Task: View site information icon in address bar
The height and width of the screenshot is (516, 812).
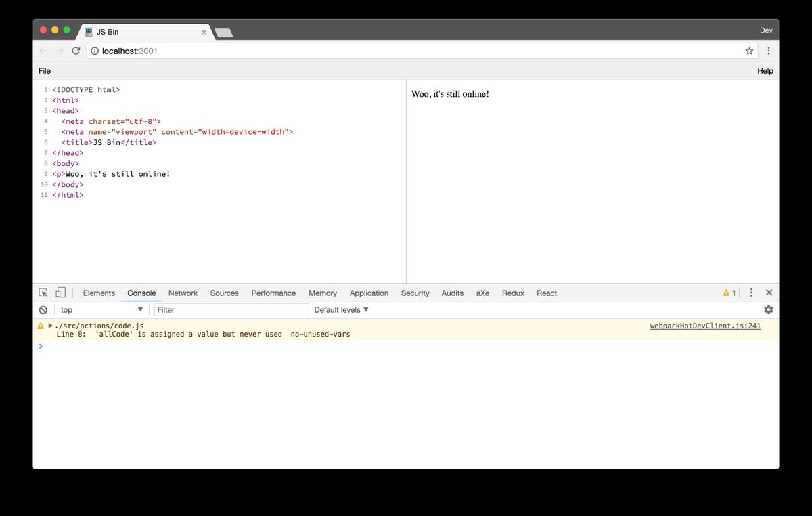Action: point(95,51)
